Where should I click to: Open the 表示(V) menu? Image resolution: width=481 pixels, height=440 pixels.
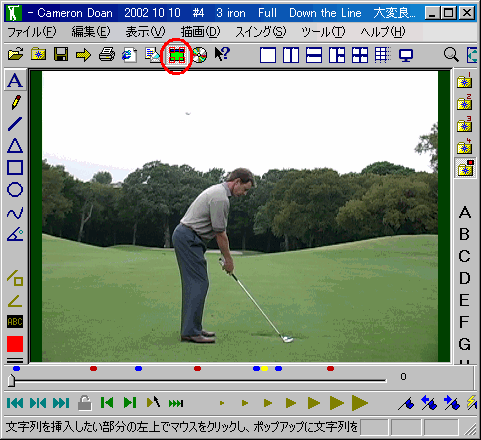(145, 32)
